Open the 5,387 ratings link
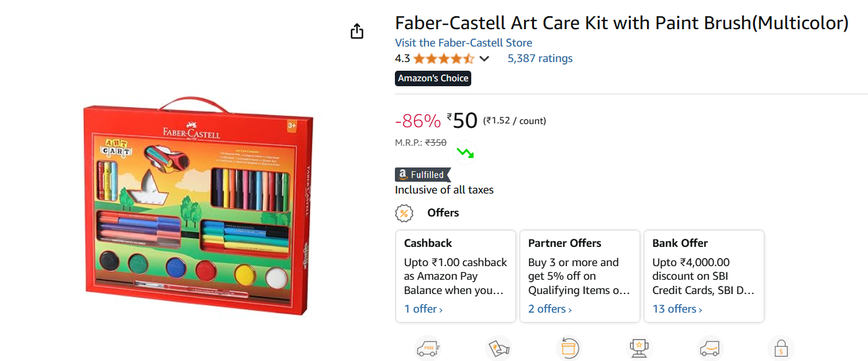This screenshot has width=868, height=361. [540, 58]
